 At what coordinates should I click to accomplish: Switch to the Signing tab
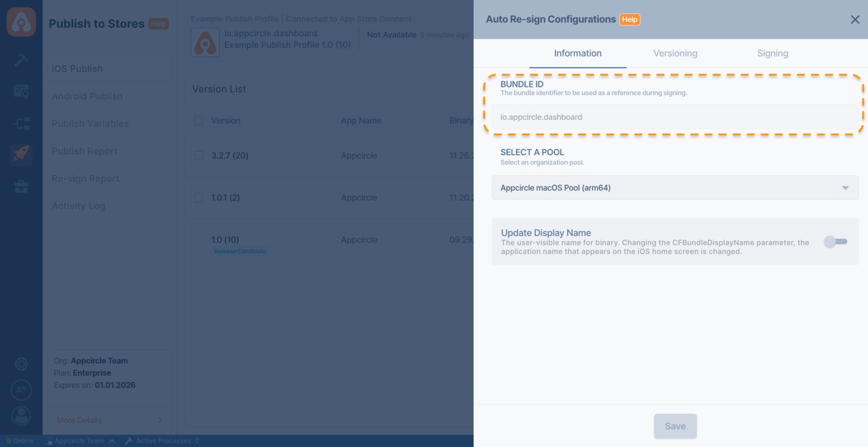click(772, 53)
